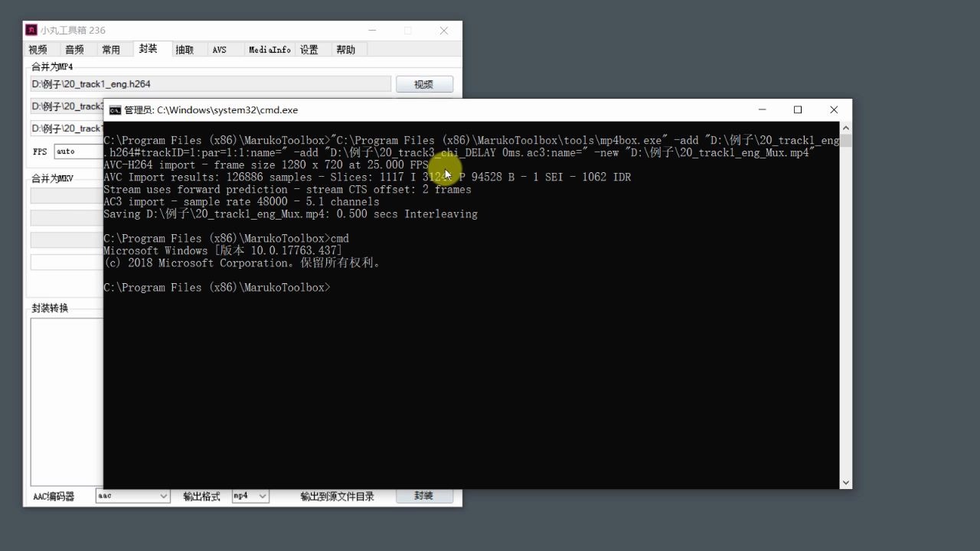Minimize the 小丸工具箱 window

point(371,31)
